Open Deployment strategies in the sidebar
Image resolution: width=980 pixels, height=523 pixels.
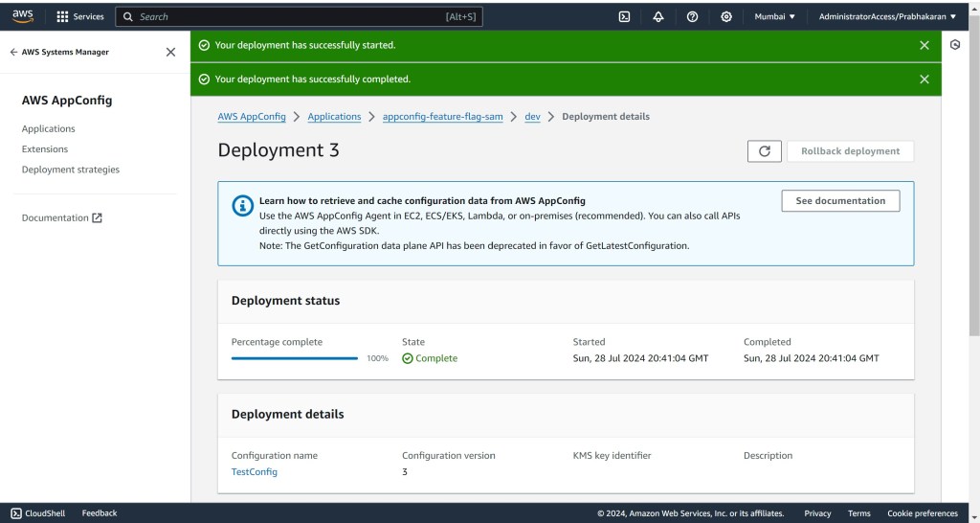[71, 170]
